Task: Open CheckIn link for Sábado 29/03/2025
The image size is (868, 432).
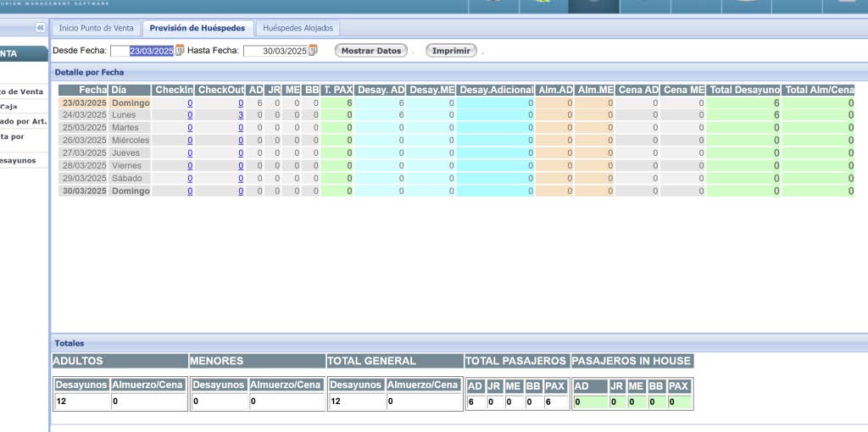Action: click(x=190, y=179)
